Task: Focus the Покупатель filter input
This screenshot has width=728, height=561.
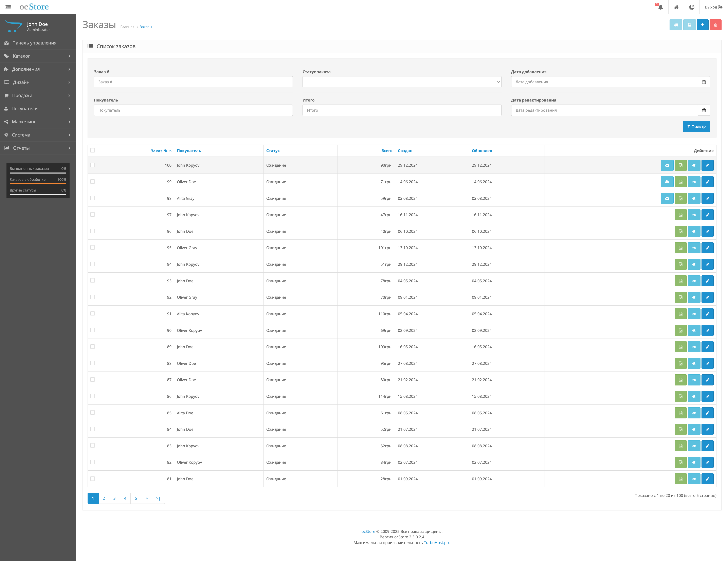Action: (193, 110)
